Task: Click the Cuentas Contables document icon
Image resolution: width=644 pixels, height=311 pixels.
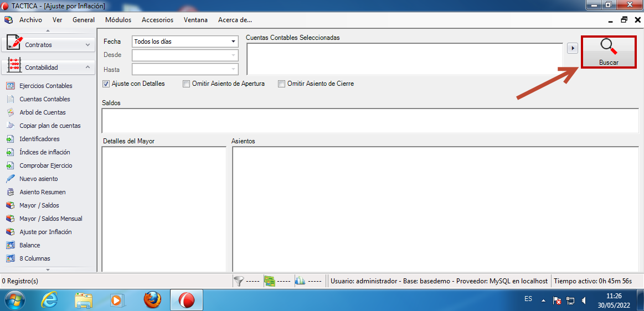Action: click(x=11, y=99)
